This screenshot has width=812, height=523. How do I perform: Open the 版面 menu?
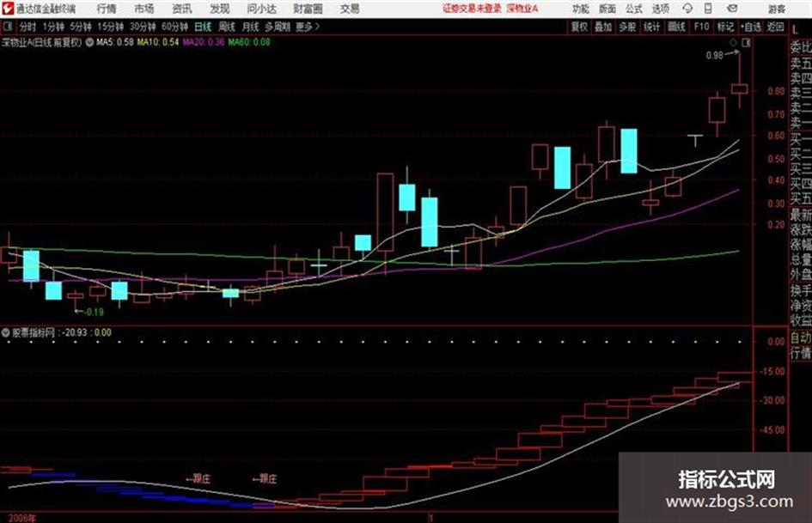coord(607,9)
